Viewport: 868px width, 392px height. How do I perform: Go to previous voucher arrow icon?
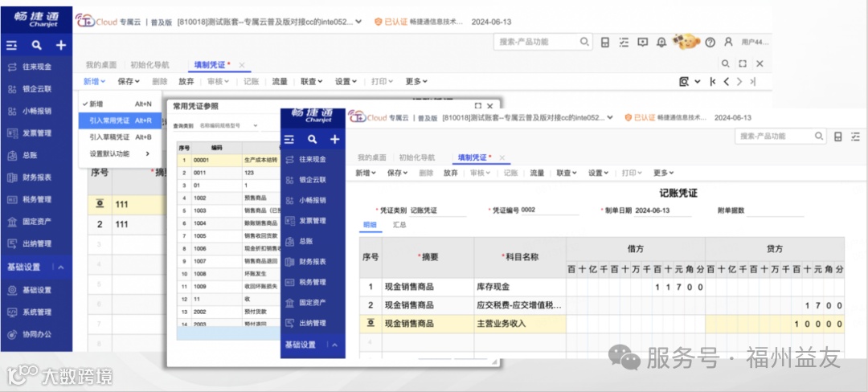click(727, 82)
